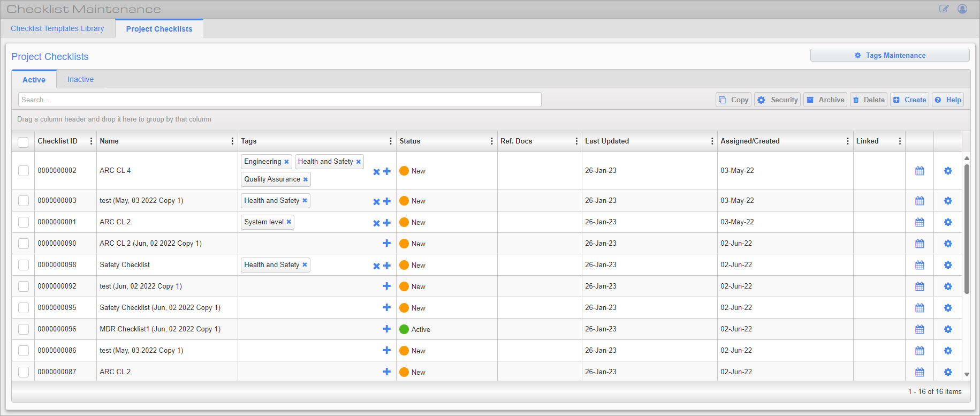Viewport: 980px width, 416px height.
Task: Open Tags column menu
Action: click(x=391, y=141)
